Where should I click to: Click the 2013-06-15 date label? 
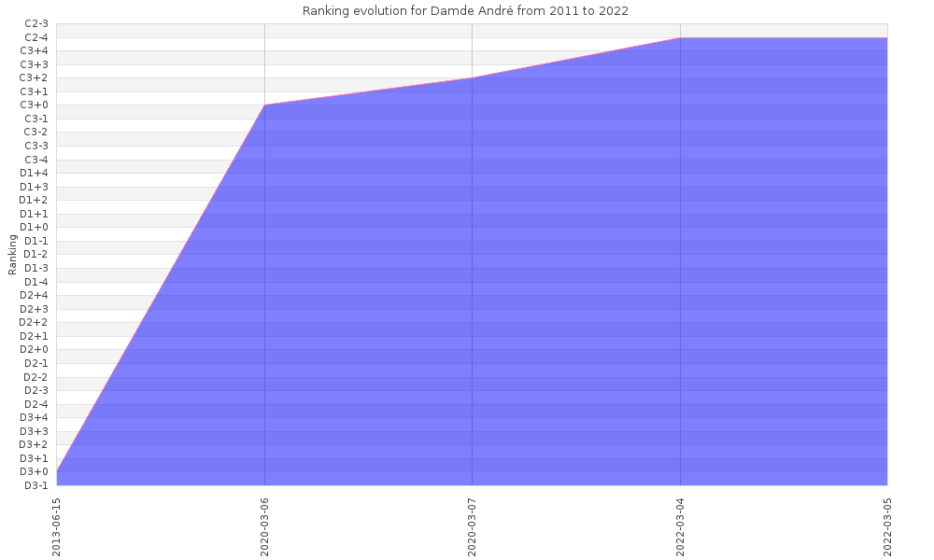57,525
